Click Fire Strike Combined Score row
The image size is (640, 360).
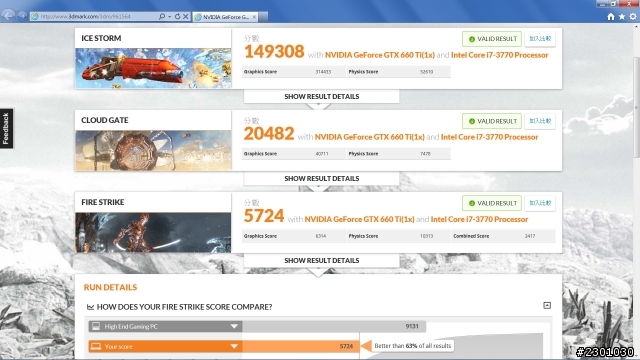[x=503, y=236]
